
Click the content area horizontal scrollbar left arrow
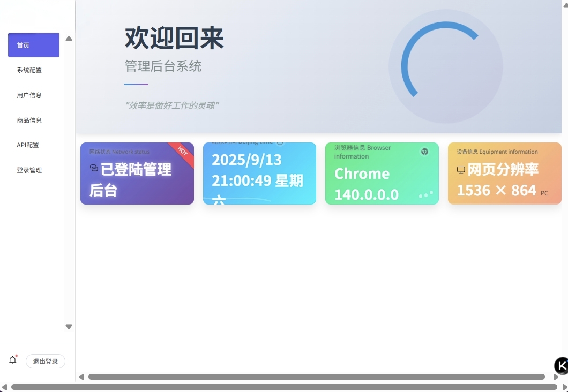pyautogui.click(x=81, y=377)
